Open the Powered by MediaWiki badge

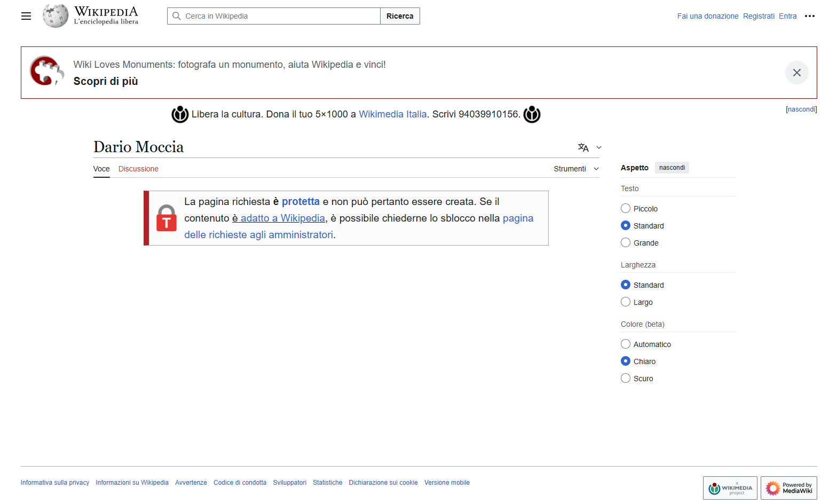pyautogui.click(x=788, y=488)
